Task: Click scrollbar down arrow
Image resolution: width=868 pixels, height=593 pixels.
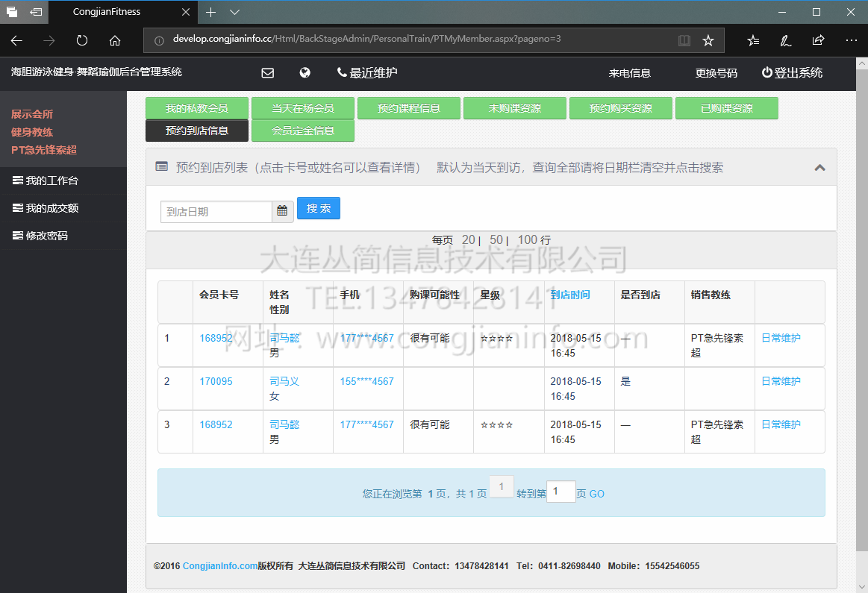Action: [x=862, y=587]
